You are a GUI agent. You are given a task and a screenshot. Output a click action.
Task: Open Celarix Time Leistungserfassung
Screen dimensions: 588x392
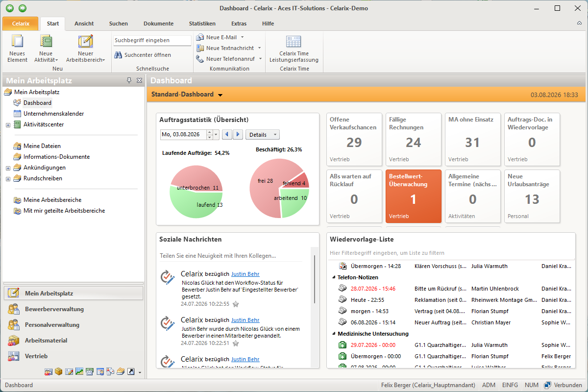294,48
